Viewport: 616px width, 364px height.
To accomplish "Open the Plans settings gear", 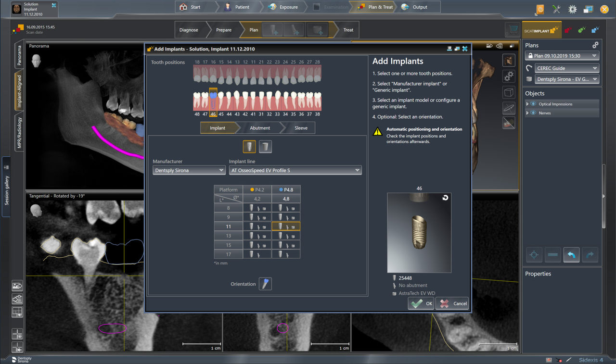I will coord(595,45).
